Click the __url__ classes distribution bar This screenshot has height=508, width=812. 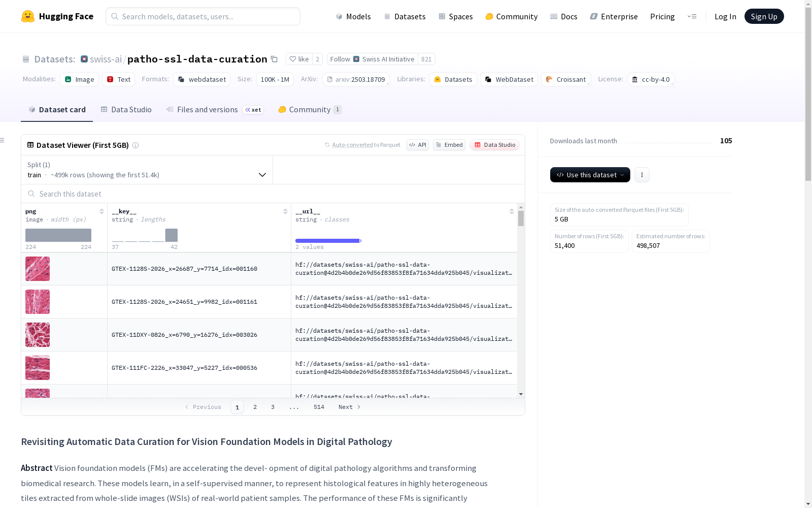tap(327, 241)
